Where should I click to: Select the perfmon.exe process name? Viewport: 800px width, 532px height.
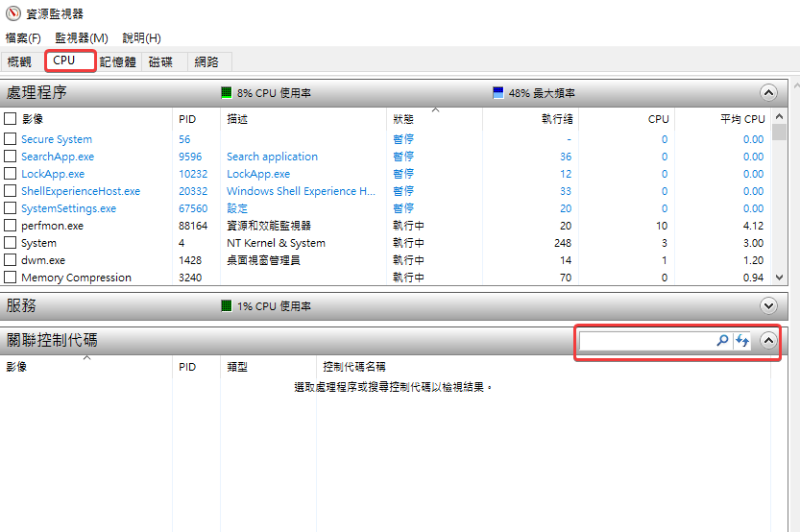point(52,226)
